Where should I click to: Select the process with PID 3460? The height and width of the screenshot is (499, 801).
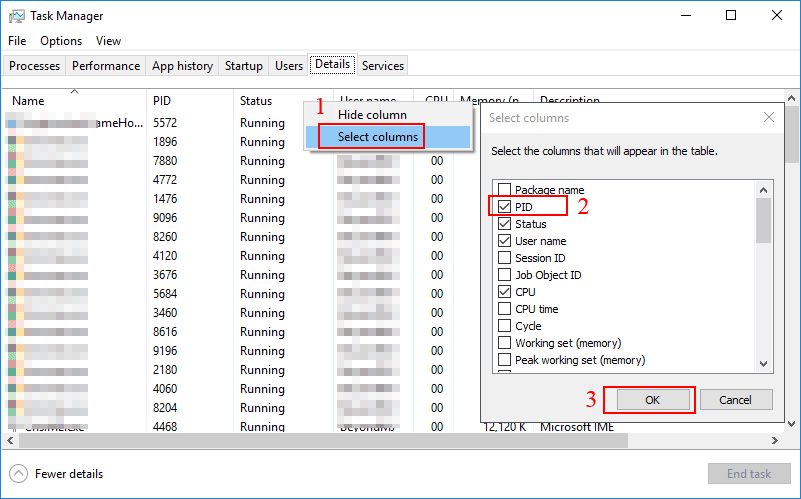point(165,313)
